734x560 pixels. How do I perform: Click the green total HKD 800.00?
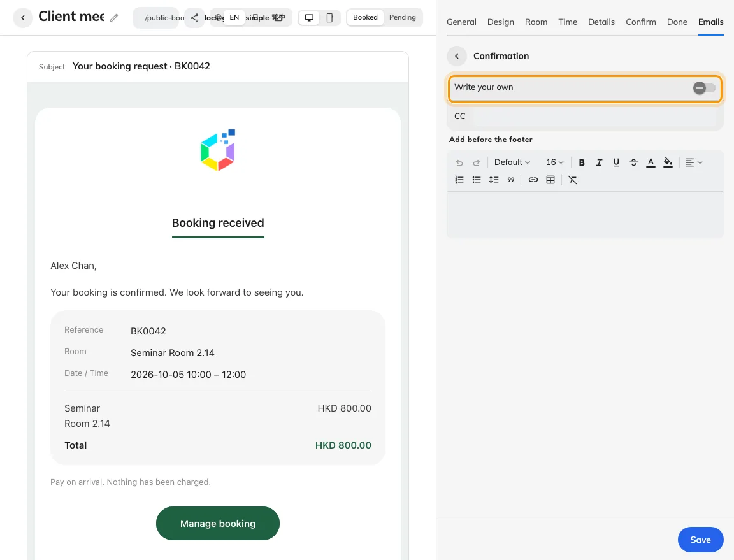tap(343, 445)
